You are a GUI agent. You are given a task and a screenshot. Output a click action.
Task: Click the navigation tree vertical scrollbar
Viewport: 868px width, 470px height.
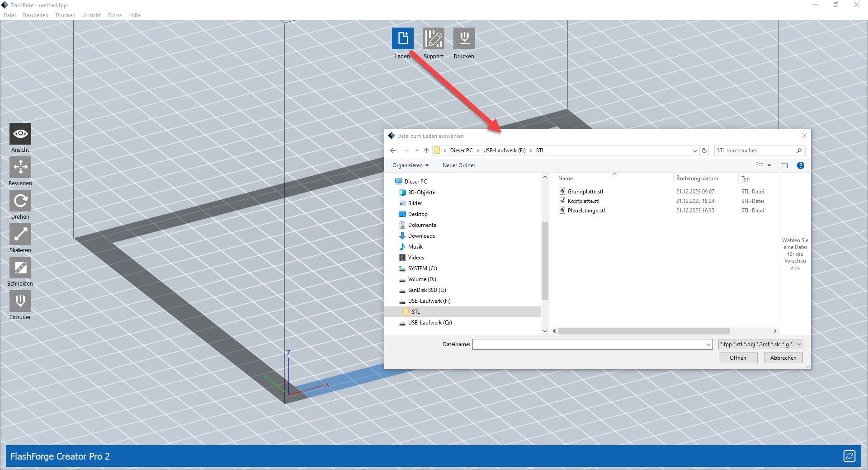545,261
